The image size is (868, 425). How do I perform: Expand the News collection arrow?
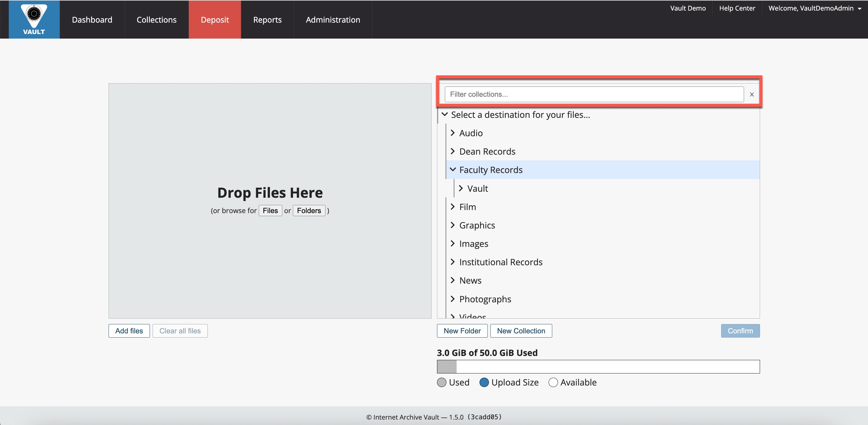click(x=452, y=280)
